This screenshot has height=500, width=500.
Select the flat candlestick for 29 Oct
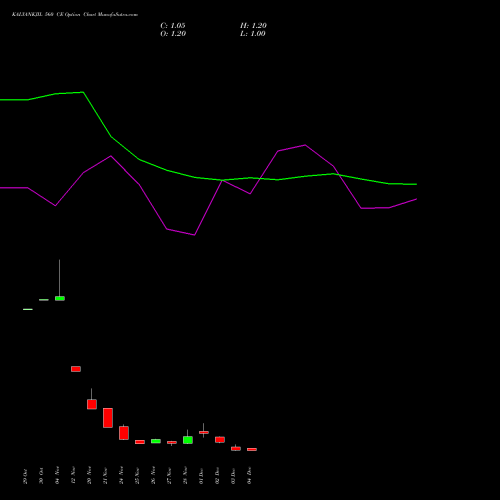pyautogui.click(x=28, y=309)
